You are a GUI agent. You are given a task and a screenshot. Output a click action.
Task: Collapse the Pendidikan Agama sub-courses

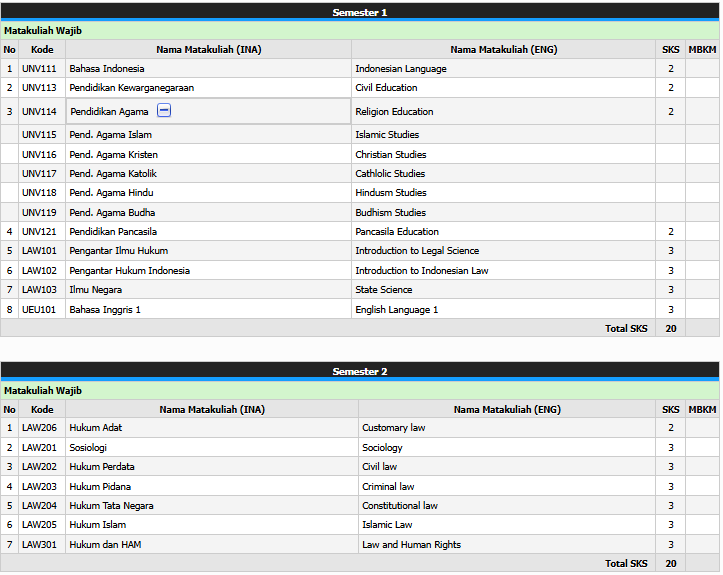(x=164, y=111)
